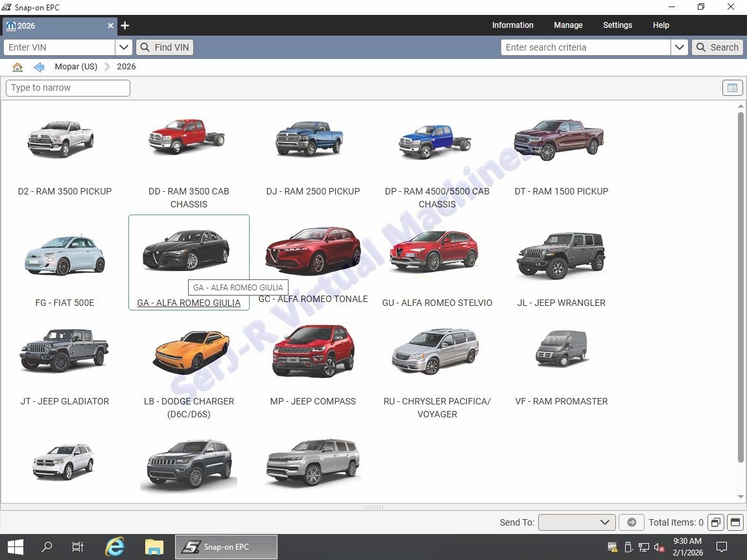Open the Information menu
Viewport: 747px width, 560px height.
512,25
